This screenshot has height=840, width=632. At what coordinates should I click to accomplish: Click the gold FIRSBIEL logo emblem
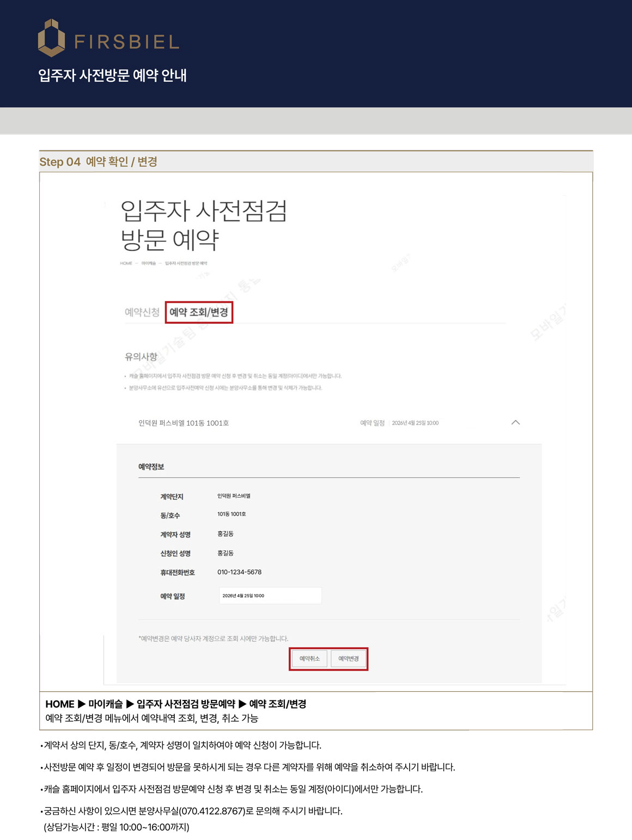tap(51, 38)
